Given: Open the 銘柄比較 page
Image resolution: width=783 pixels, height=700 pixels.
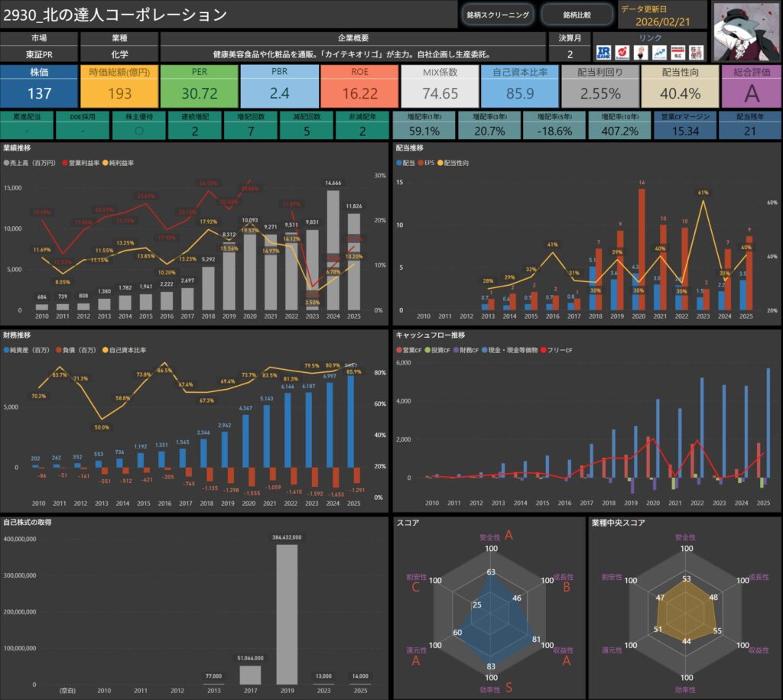Looking at the screenshot, I should coord(576,15).
